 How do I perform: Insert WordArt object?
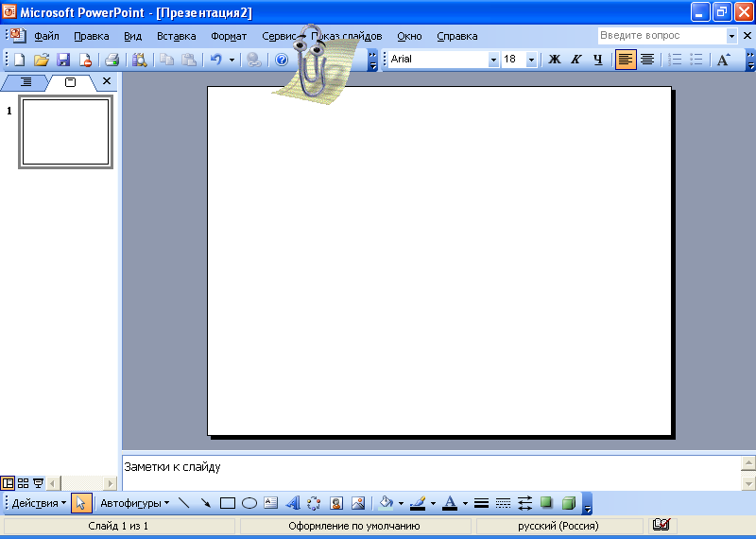[293, 503]
